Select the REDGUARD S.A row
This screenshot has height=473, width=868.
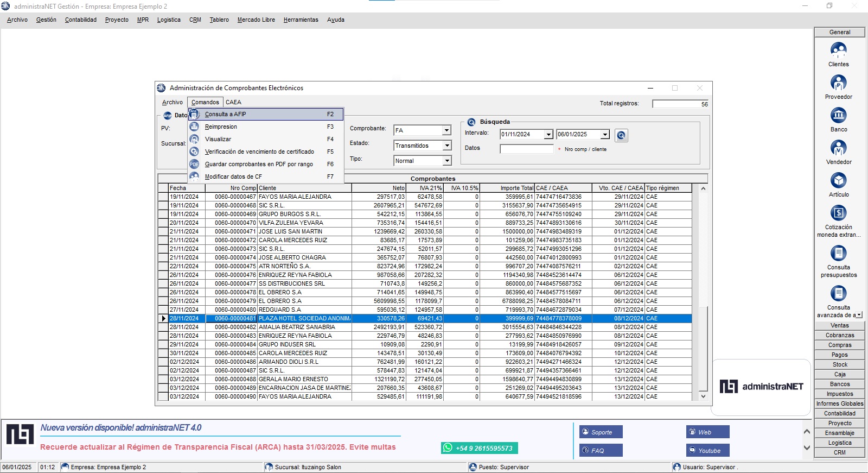click(425, 310)
